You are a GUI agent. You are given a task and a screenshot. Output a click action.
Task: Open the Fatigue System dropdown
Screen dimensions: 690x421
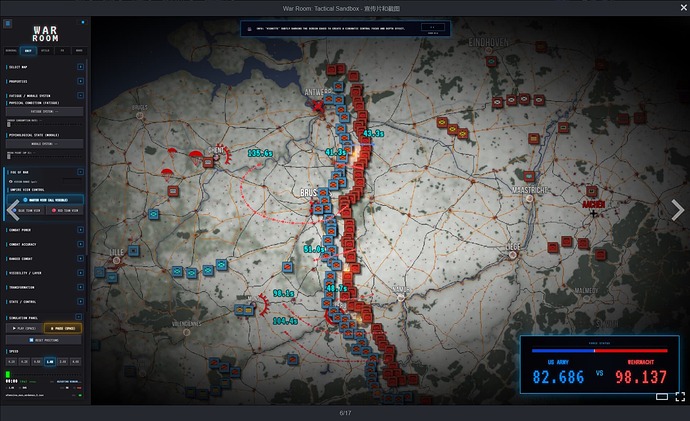coord(44,112)
